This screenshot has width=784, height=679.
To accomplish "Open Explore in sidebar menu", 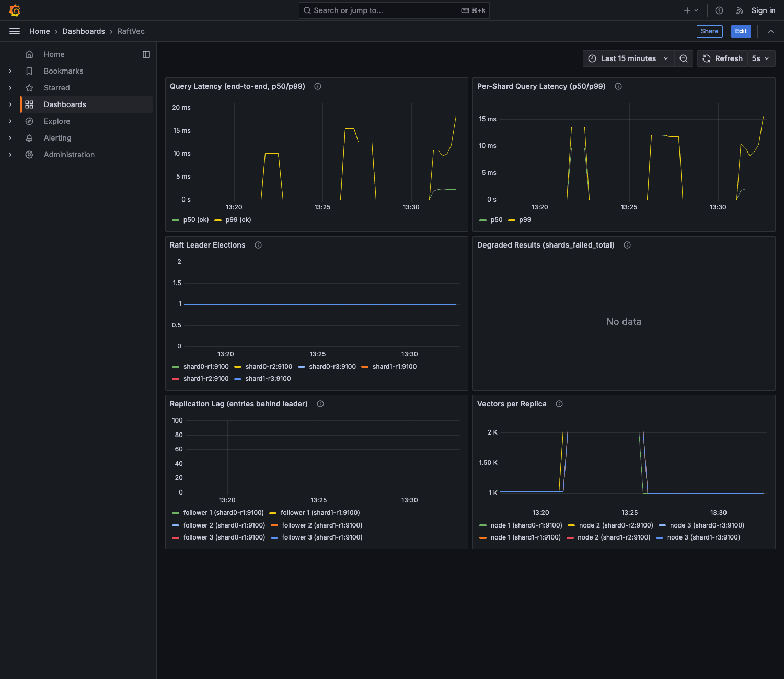I will coord(57,121).
